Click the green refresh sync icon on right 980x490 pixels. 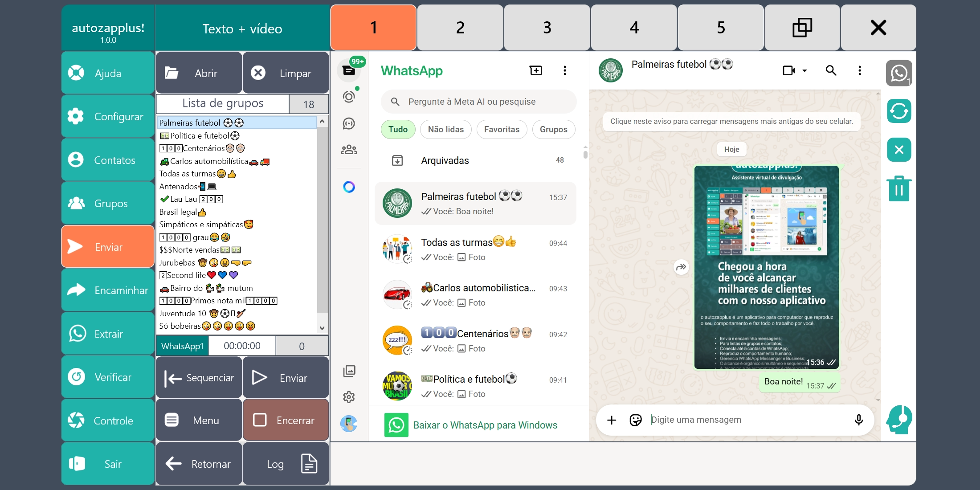click(x=898, y=111)
